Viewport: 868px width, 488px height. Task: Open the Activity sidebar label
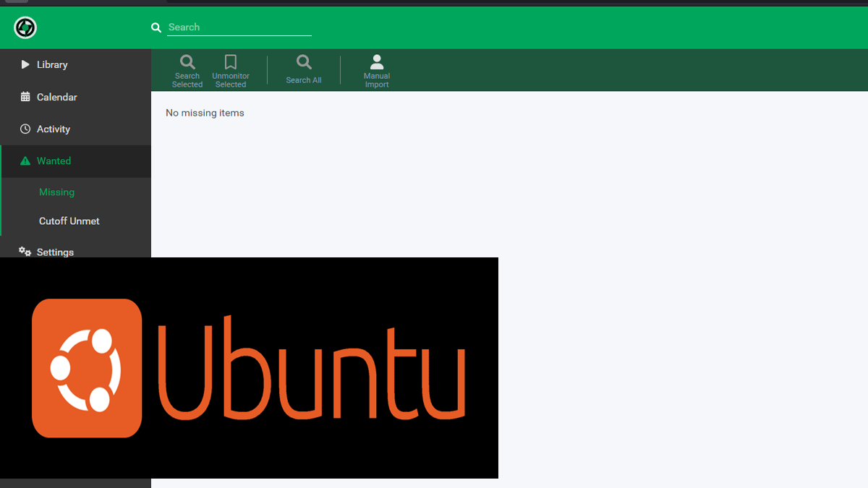click(x=54, y=129)
